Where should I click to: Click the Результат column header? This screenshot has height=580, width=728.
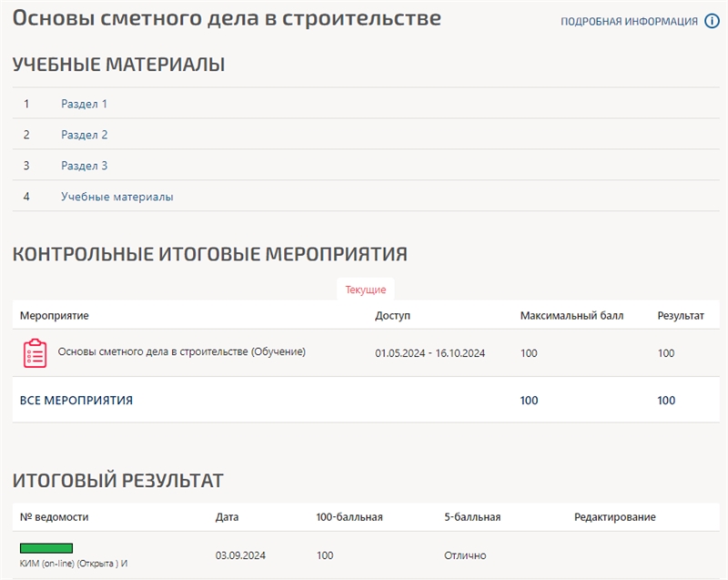[x=681, y=316]
